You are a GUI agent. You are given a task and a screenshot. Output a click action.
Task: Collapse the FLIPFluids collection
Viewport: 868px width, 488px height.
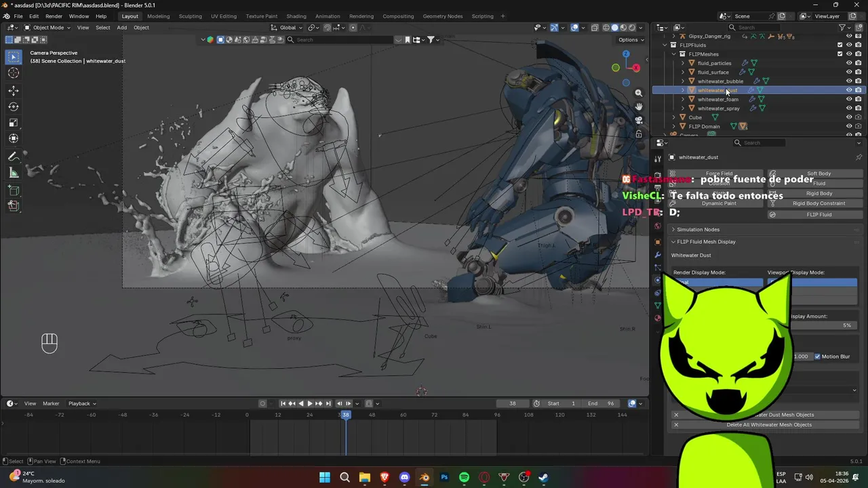click(665, 45)
